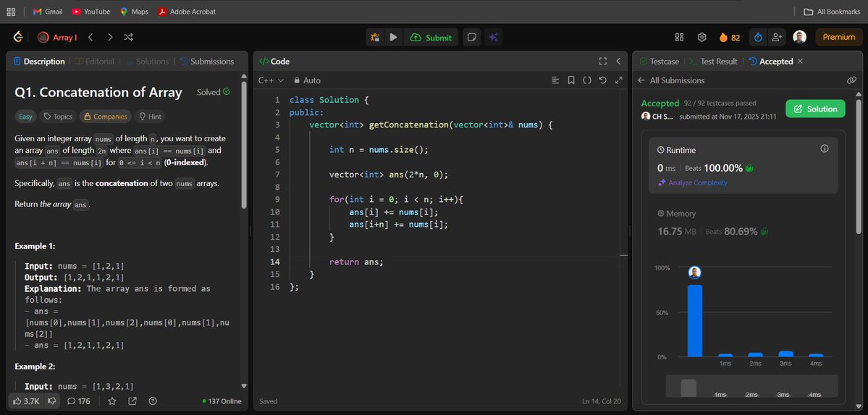Reset code to default with undo icon
Screen dimensions: 868x415
click(603, 80)
